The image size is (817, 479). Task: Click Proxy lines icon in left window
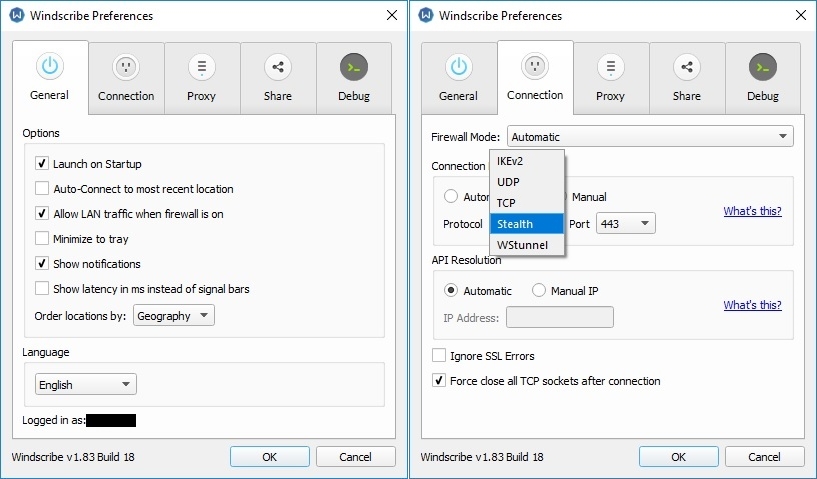coord(202,67)
